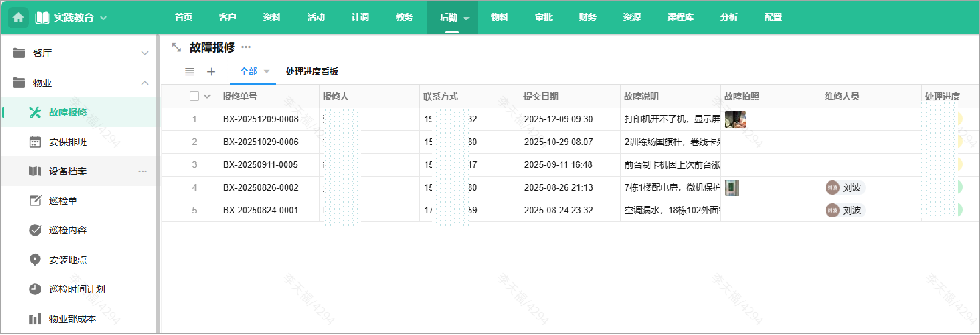This screenshot has height=335, width=980.
Task: Collapse the 物业 folder section
Action: pyautogui.click(x=145, y=83)
